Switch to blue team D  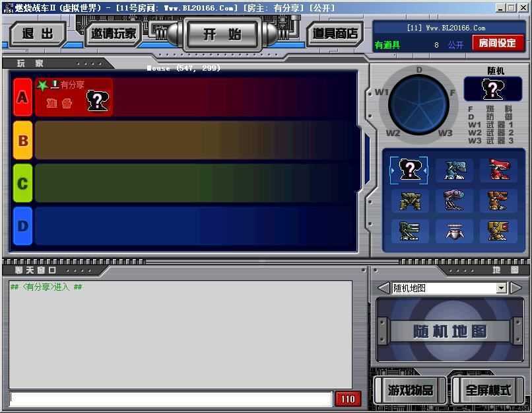pos(23,225)
